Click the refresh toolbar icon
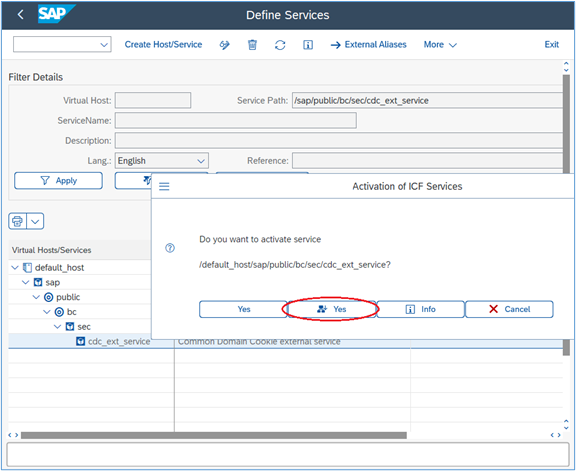Screen dimensions: 576x471 tap(280, 45)
